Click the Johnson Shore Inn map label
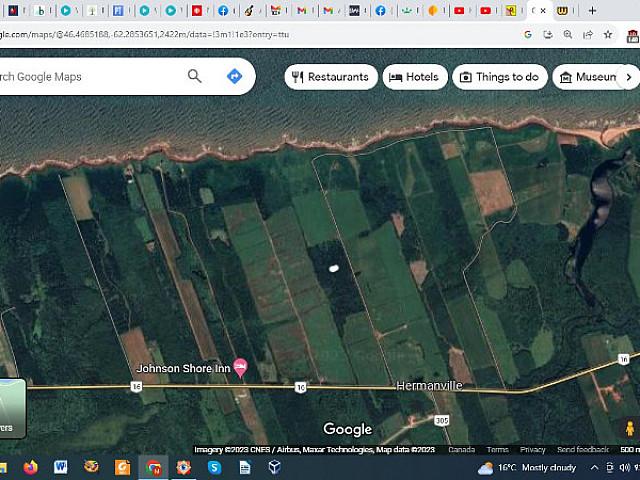640x480 pixels. point(183,369)
